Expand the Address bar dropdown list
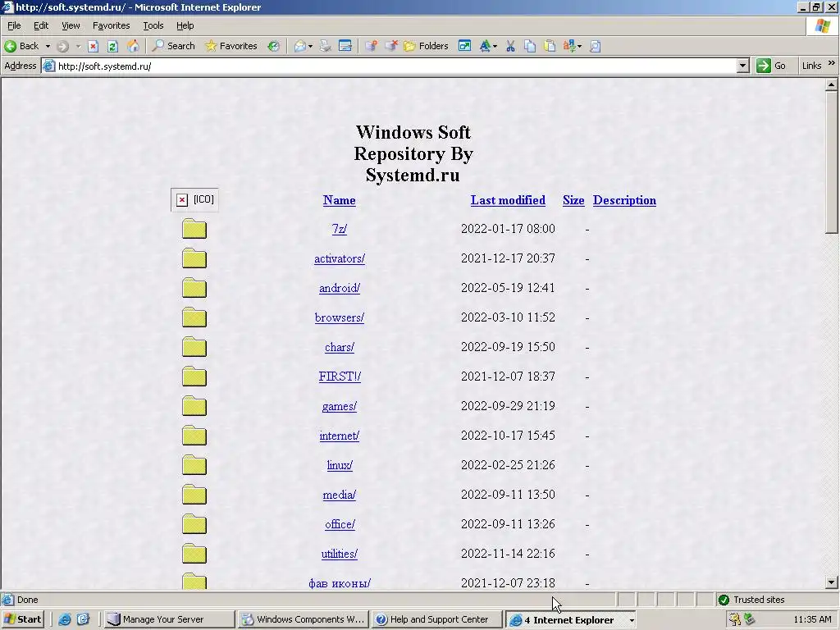 point(742,66)
